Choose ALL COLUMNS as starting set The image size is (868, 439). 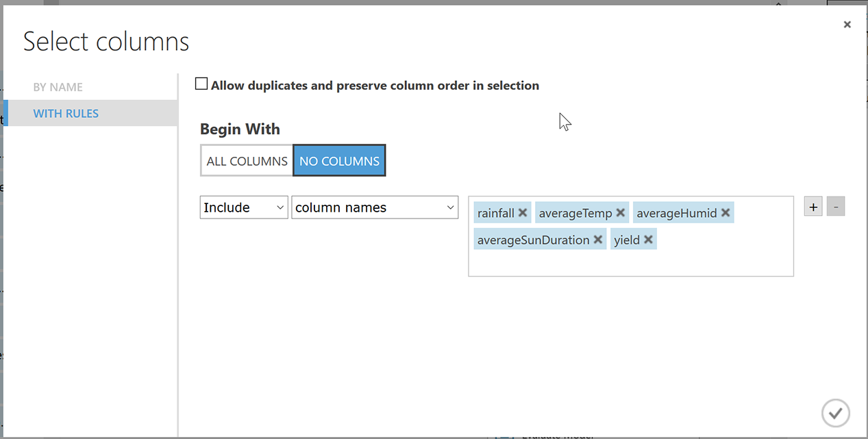pos(247,161)
